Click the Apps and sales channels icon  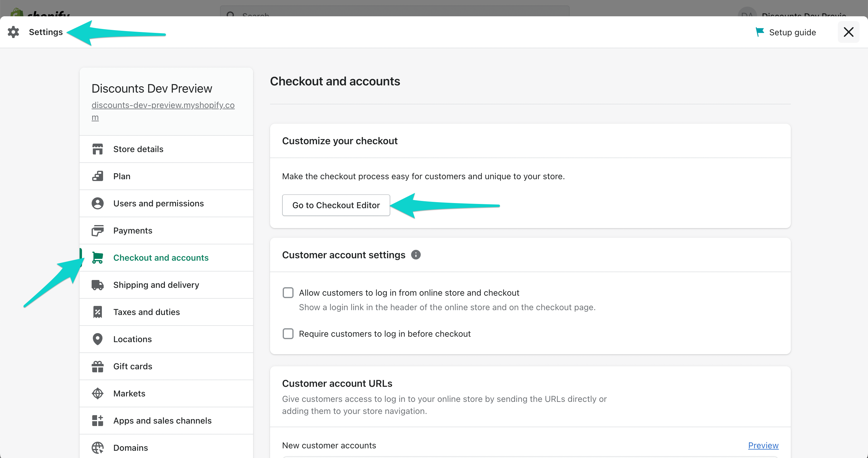point(97,421)
